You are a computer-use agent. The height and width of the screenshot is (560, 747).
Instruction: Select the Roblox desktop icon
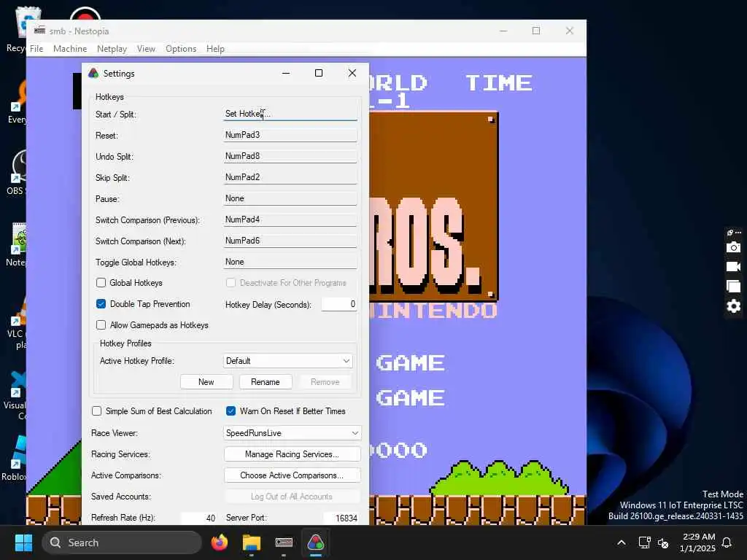click(x=14, y=458)
